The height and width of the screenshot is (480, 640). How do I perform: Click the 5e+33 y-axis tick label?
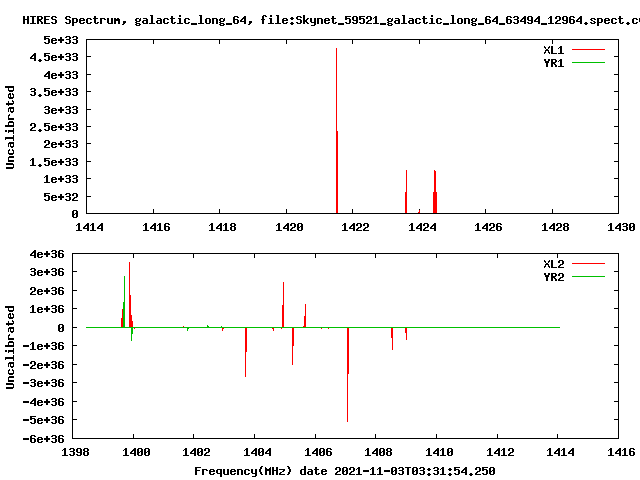point(61,40)
